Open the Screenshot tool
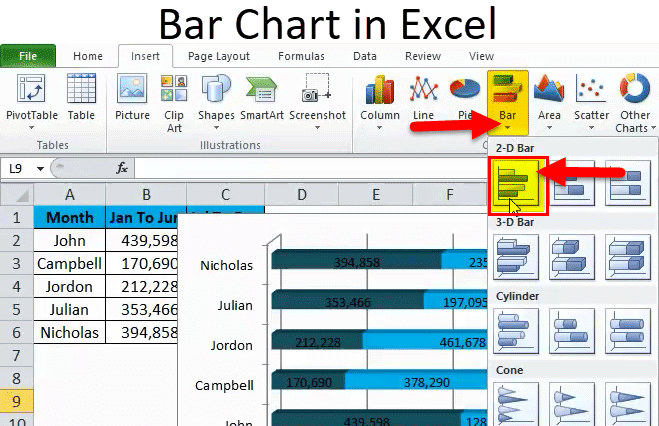The width and height of the screenshot is (659, 426). click(x=317, y=101)
